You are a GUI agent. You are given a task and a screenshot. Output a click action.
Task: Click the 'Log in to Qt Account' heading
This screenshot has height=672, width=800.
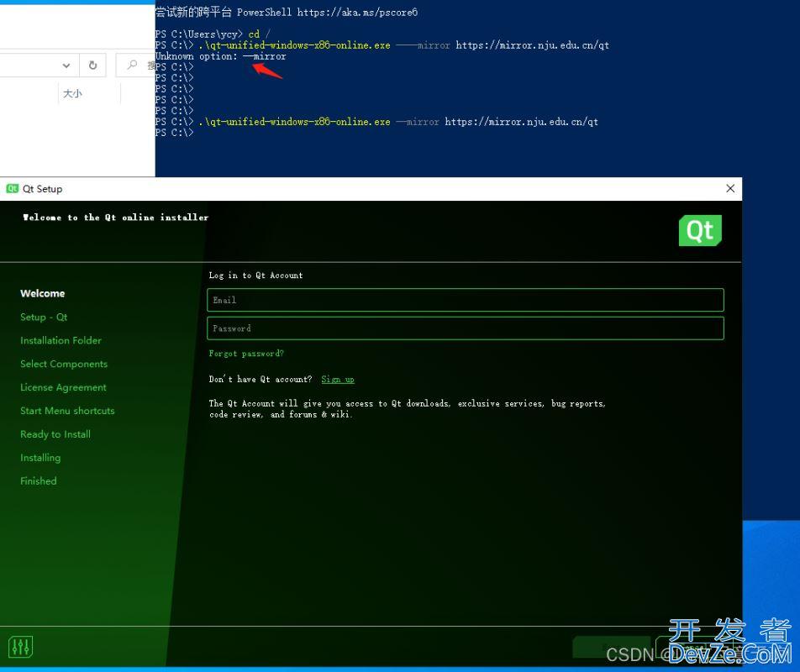[x=255, y=276]
